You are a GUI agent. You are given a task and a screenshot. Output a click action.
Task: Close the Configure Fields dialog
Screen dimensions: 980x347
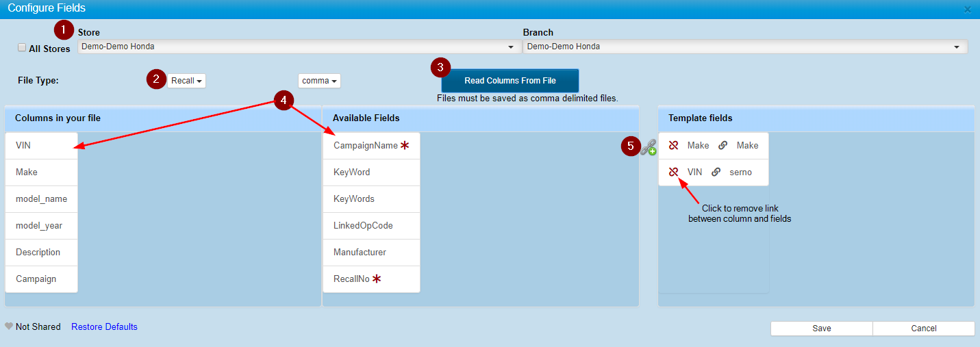click(x=967, y=10)
